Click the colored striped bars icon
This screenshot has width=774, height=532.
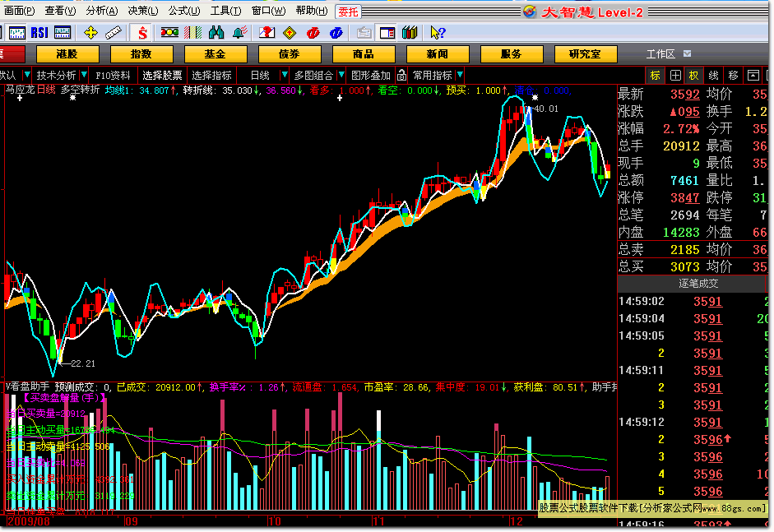click(x=193, y=33)
